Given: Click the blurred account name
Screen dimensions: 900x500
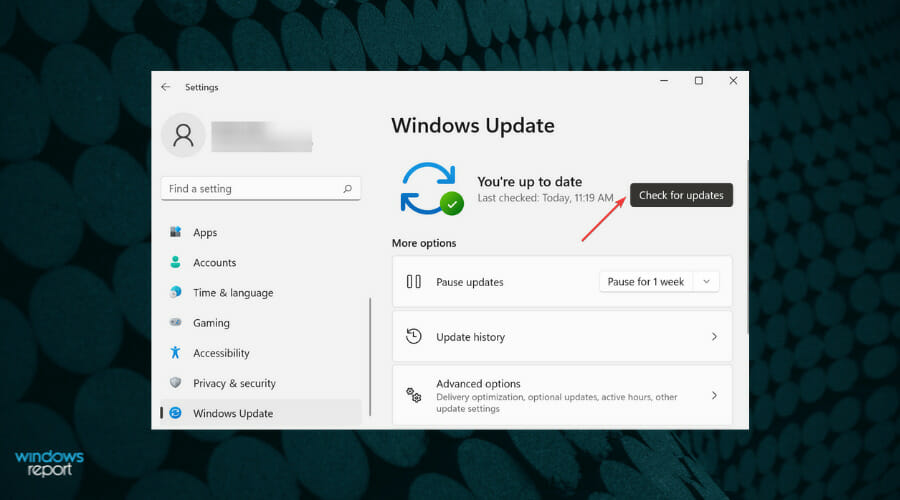Looking at the screenshot, I should 262,137.
